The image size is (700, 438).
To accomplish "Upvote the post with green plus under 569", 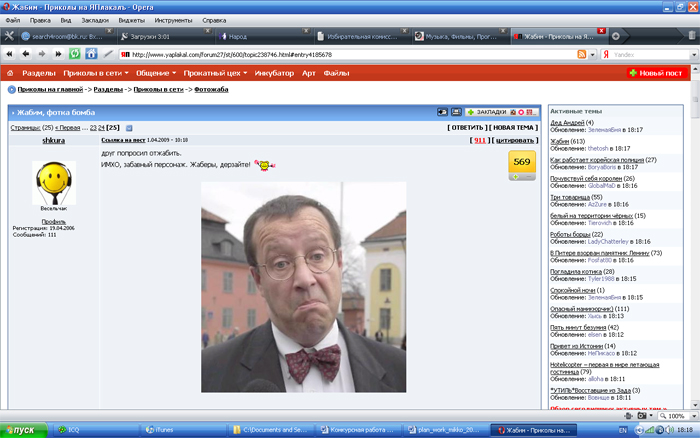I will (x=516, y=177).
